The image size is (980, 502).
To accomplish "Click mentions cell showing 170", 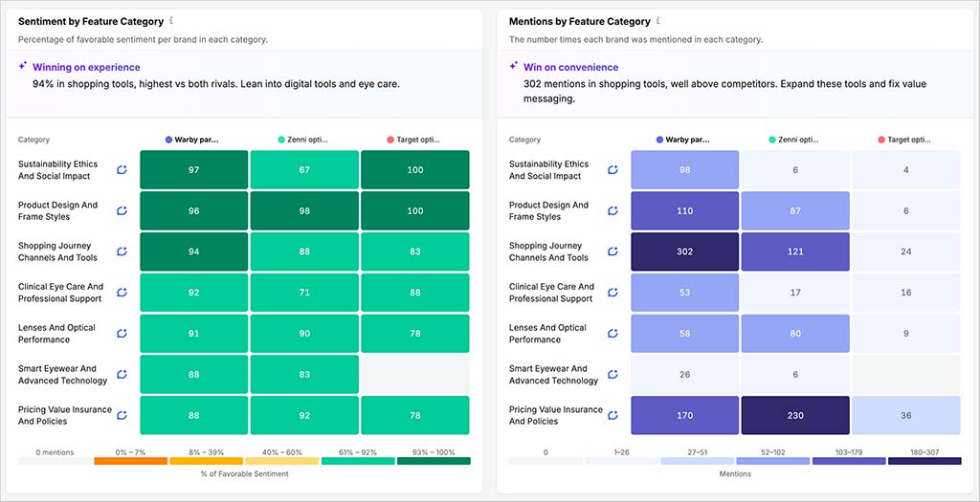I will 685,415.
